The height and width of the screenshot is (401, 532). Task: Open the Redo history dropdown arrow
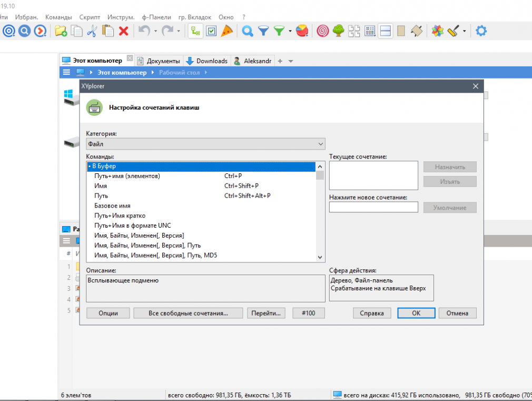pyautogui.click(x=179, y=31)
